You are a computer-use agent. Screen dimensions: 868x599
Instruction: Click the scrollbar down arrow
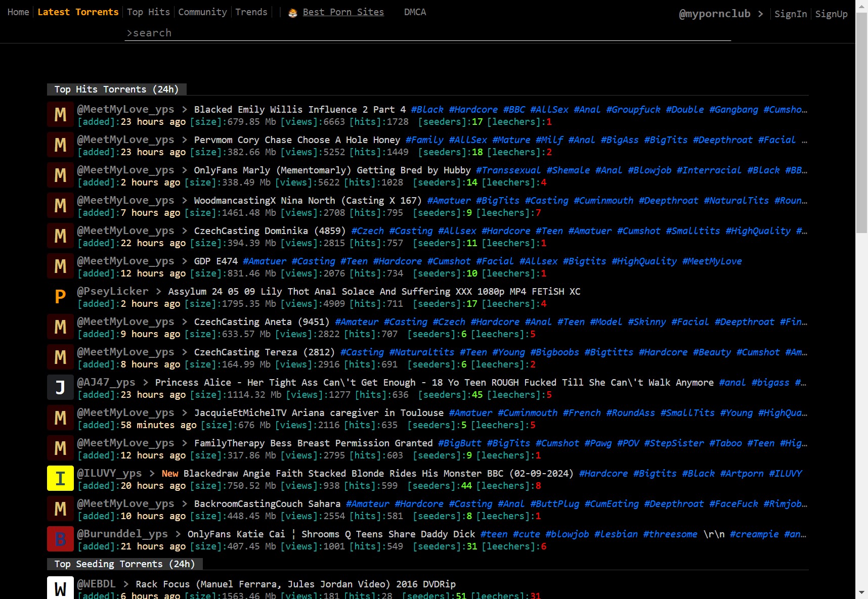(x=861, y=592)
